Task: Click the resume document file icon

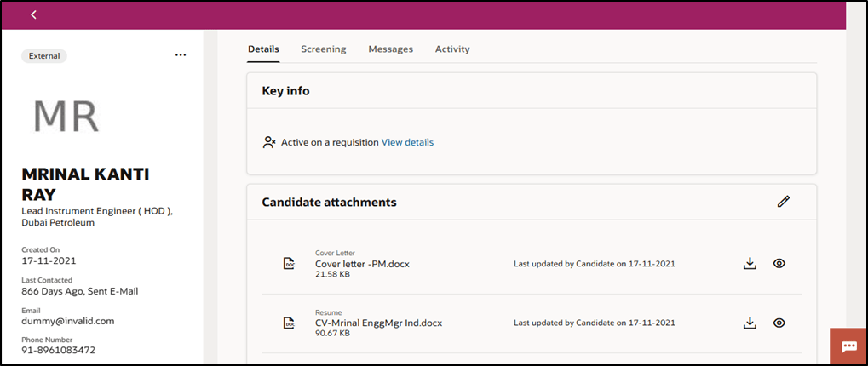Action: 289,323
